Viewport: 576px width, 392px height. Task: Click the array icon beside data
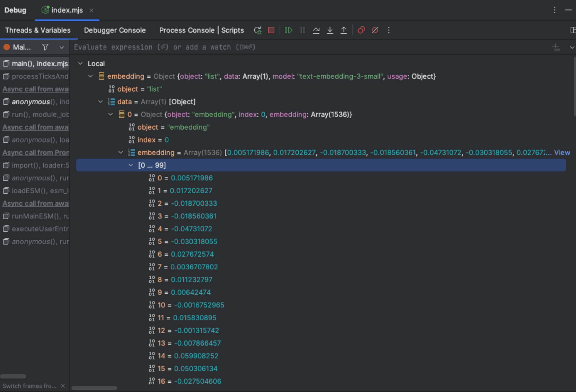tap(111, 102)
